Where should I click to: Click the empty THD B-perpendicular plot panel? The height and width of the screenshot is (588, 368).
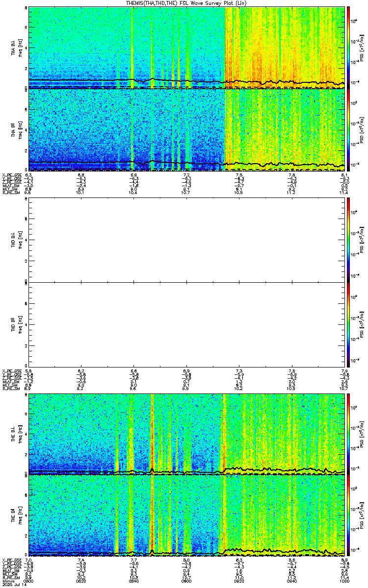[187, 240]
